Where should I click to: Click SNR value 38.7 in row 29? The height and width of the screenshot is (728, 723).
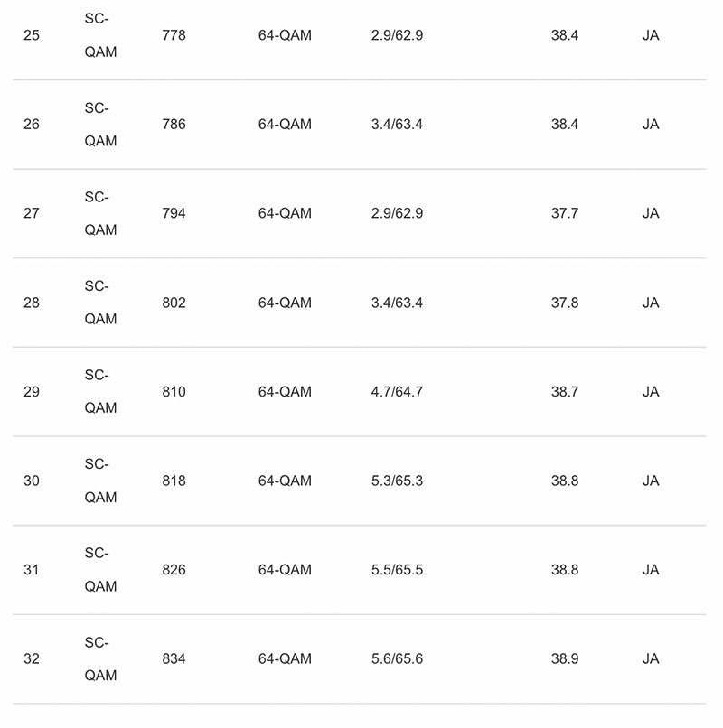[565, 392]
